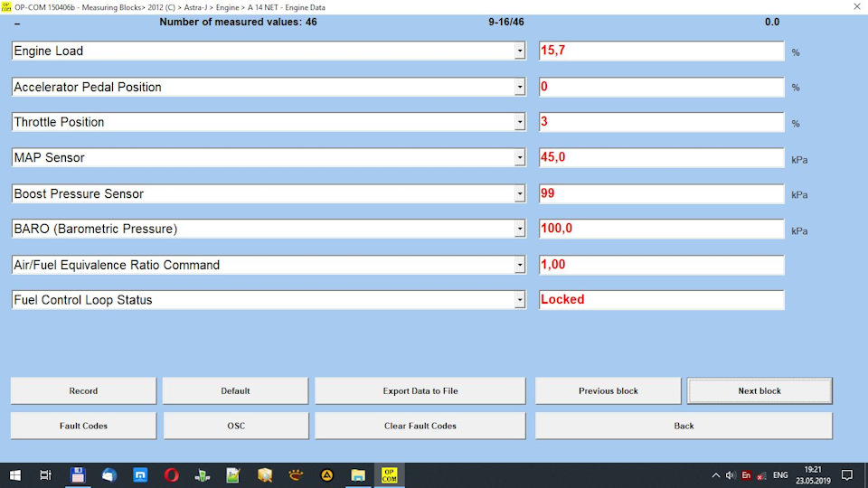This screenshot has height=488, width=868.
Task: Open the Throttle Position parameter dropdown
Action: 520,123
